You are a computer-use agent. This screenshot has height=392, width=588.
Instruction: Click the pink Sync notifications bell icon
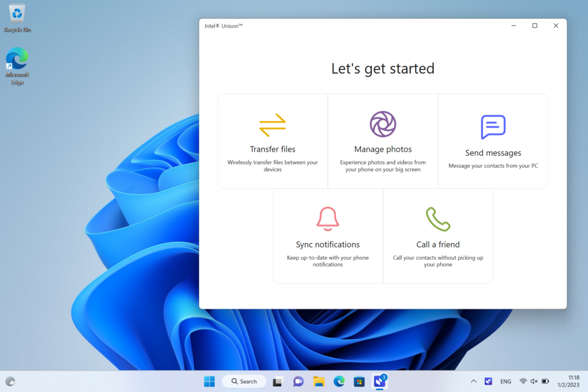(328, 218)
